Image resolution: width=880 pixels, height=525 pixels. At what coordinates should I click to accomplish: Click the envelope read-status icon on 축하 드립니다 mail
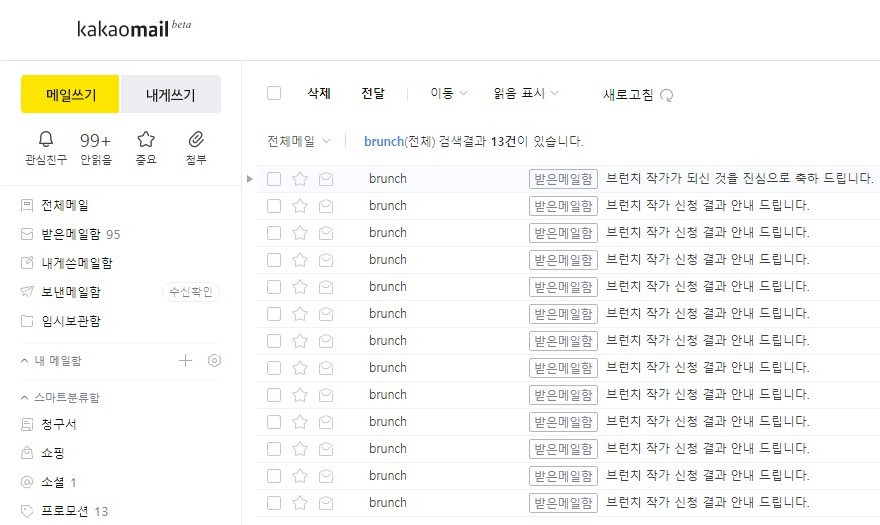pos(326,179)
